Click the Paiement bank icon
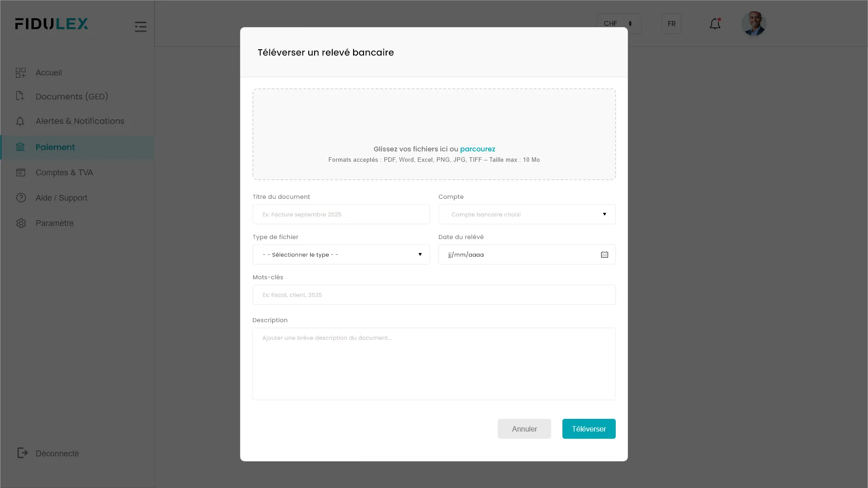 pyautogui.click(x=20, y=147)
